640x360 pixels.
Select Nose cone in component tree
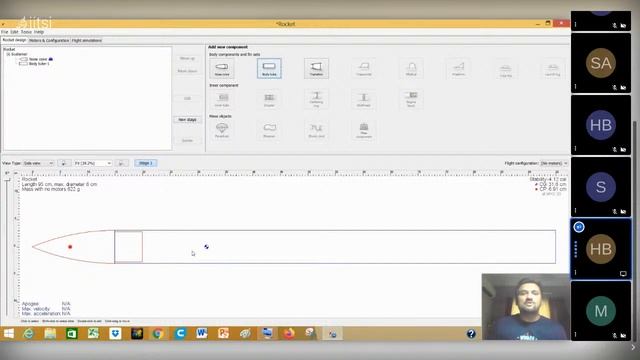pyautogui.click(x=38, y=59)
